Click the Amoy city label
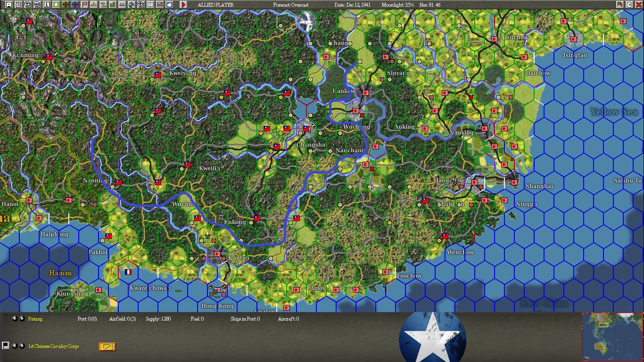644x362 pixels. [318, 288]
